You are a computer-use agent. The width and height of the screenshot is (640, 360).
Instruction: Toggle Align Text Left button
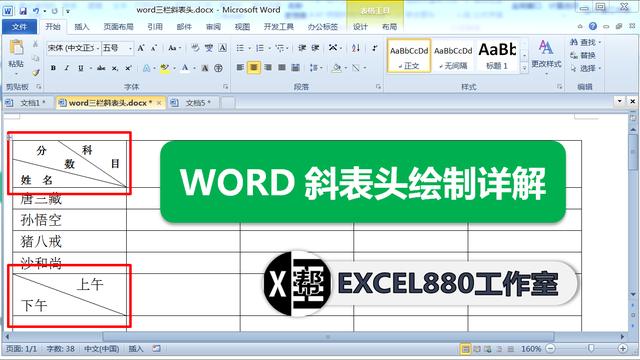coord(240,67)
